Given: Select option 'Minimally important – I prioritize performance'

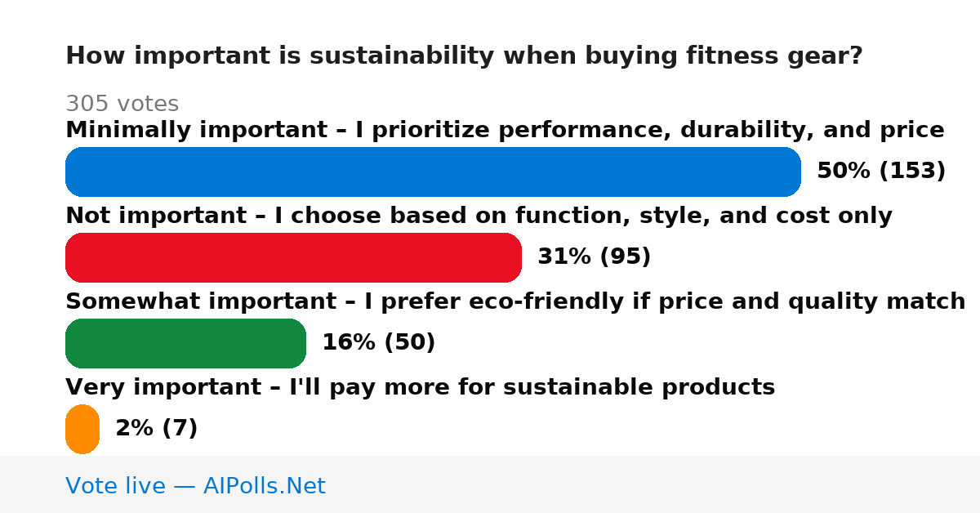Looking at the screenshot, I should tap(505, 130).
